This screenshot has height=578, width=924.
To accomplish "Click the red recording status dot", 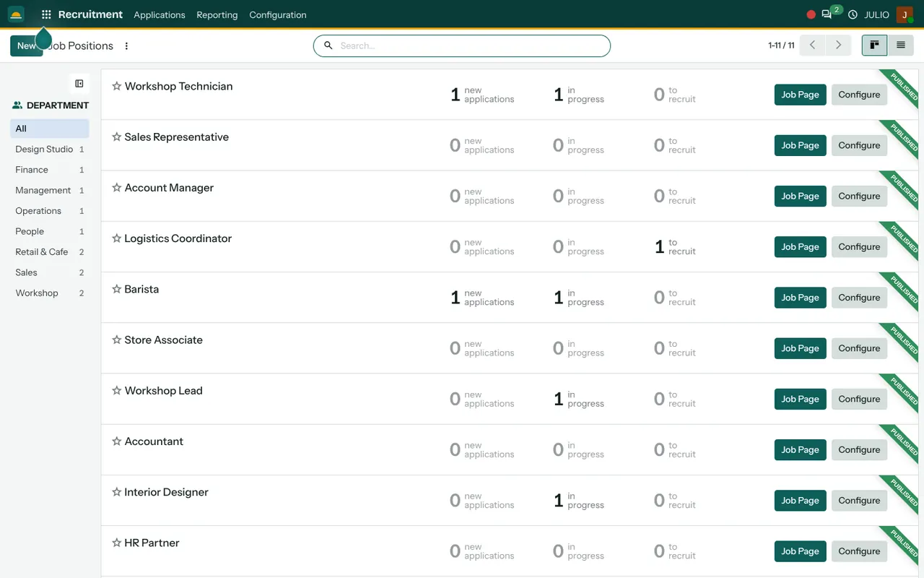I will coord(811,14).
